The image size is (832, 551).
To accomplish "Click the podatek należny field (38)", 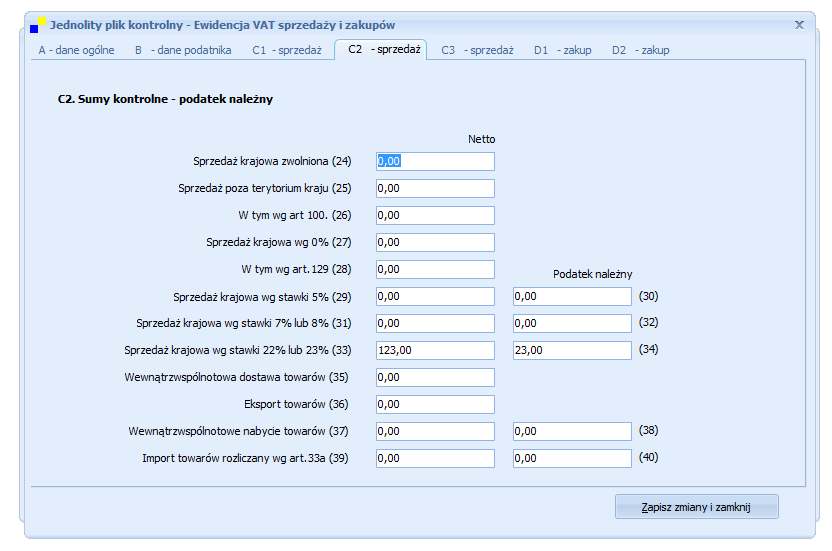I will 572,432.
